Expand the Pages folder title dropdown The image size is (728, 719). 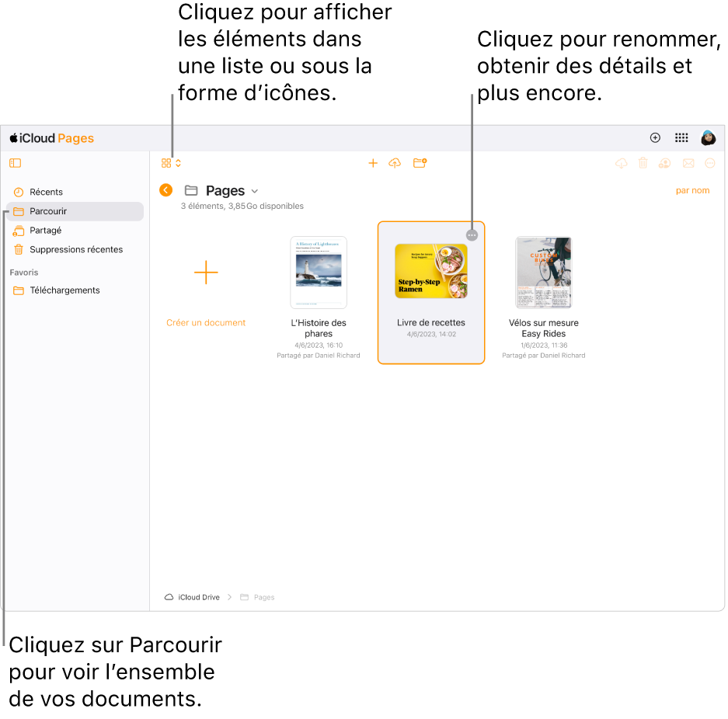(x=254, y=190)
